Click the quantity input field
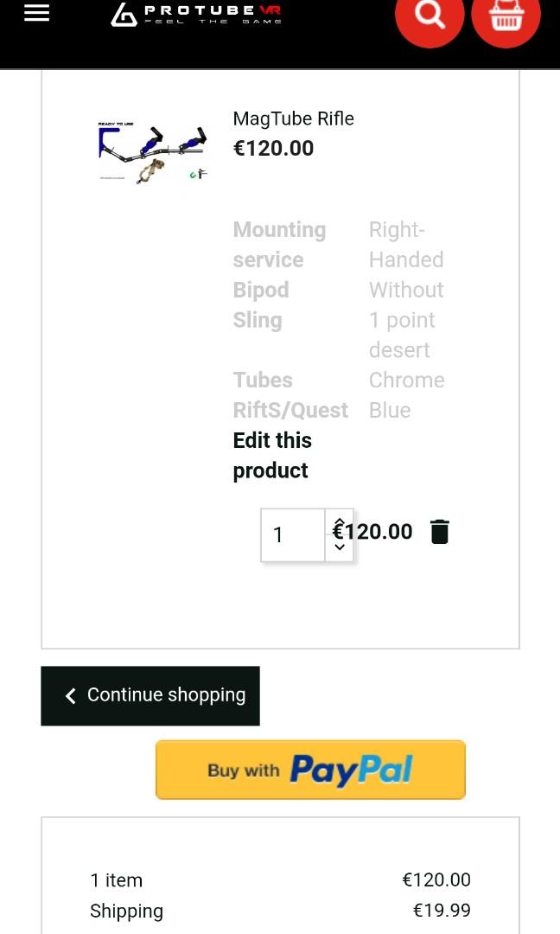The width and height of the screenshot is (560, 934). coord(293,534)
